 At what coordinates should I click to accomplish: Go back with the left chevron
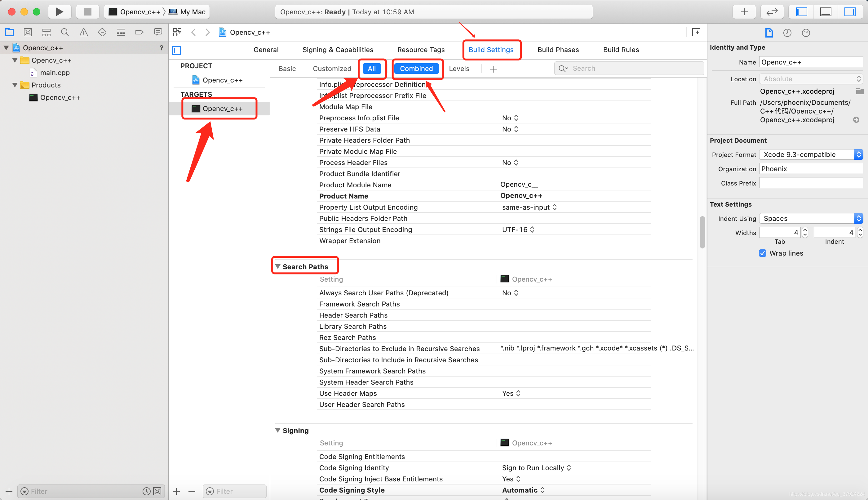point(193,32)
